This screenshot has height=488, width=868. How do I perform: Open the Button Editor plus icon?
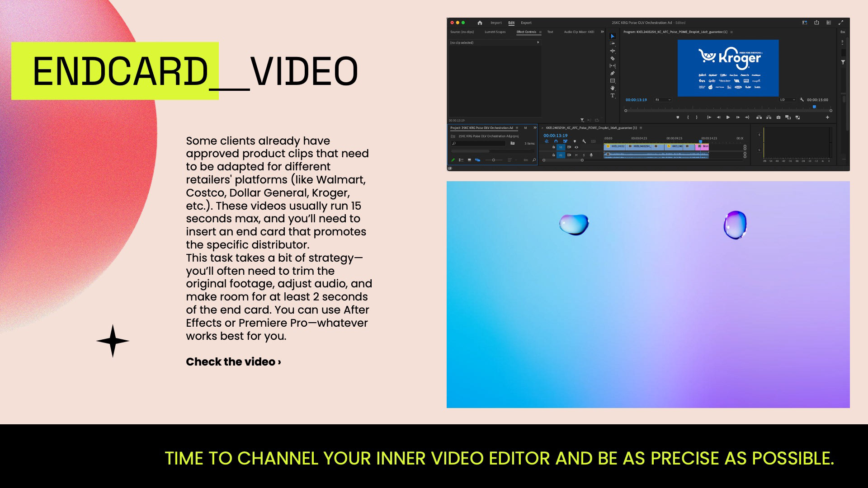point(827,117)
